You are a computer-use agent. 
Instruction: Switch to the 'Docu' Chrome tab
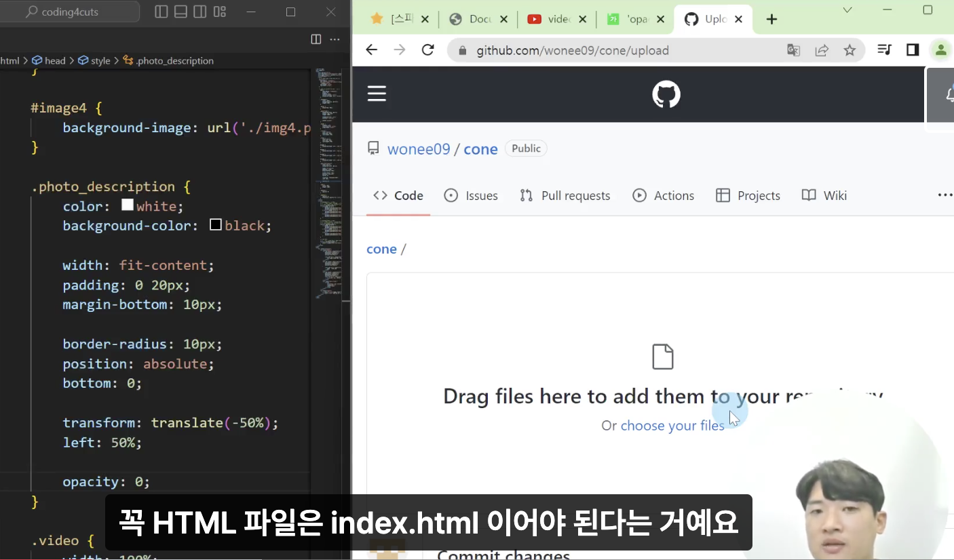pos(479,19)
